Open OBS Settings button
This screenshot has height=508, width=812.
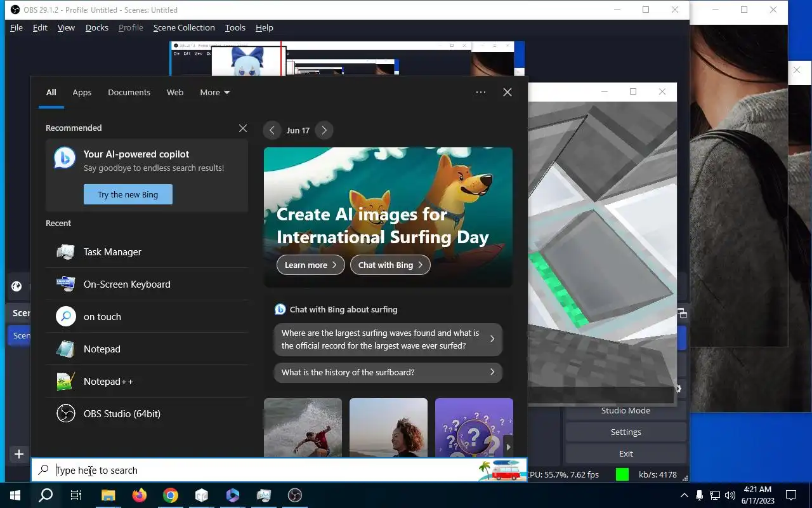[x=625, y=432]
